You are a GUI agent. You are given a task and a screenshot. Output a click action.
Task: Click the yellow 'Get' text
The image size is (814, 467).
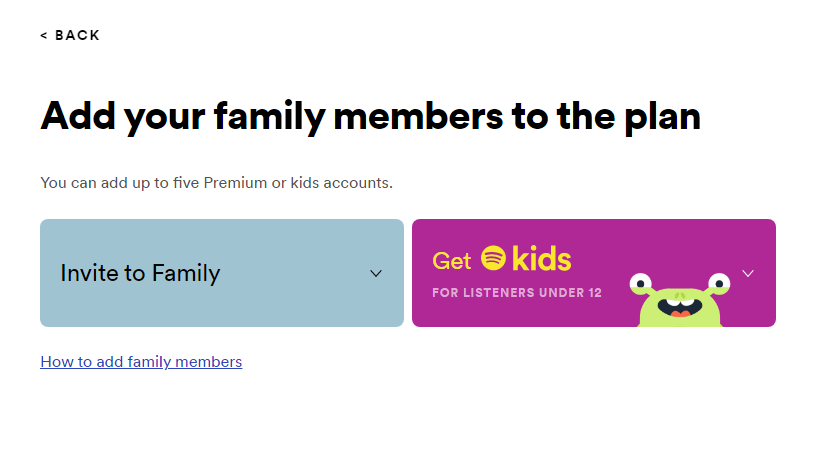click(x=452, y=261)
